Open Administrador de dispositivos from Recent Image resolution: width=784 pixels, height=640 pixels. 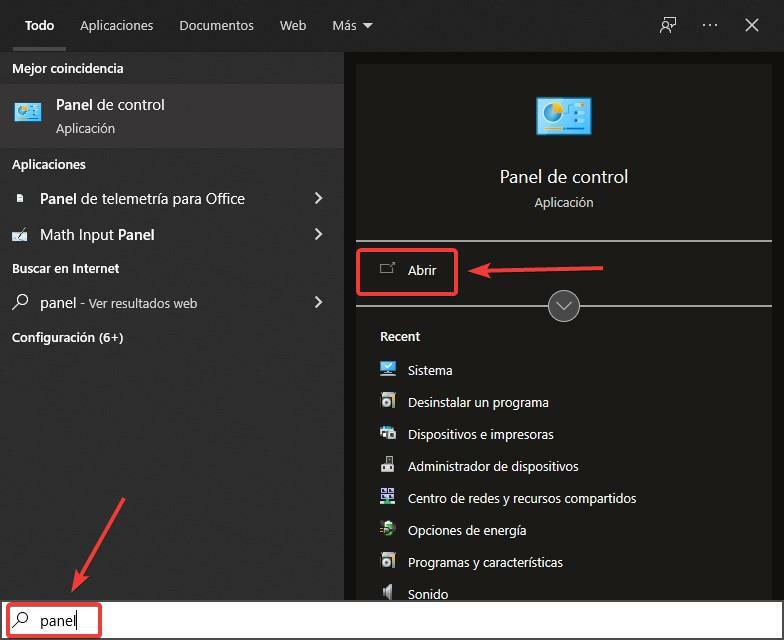click(x=493, y=466)
